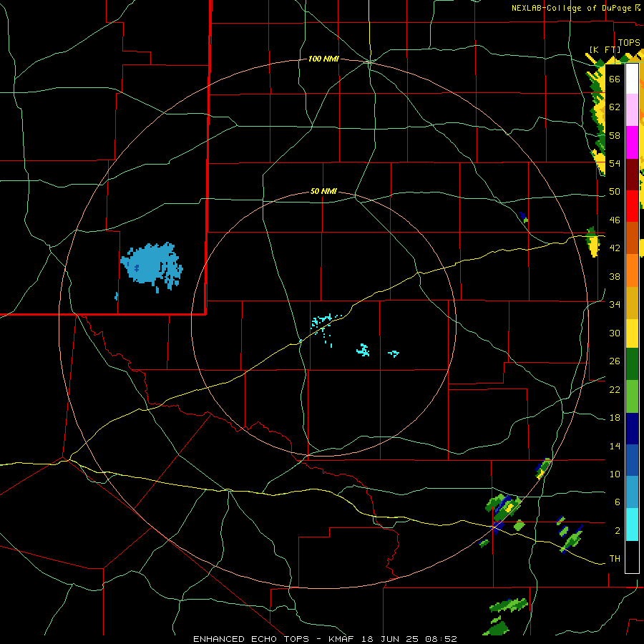Click the legend value 34

point(615,305)
